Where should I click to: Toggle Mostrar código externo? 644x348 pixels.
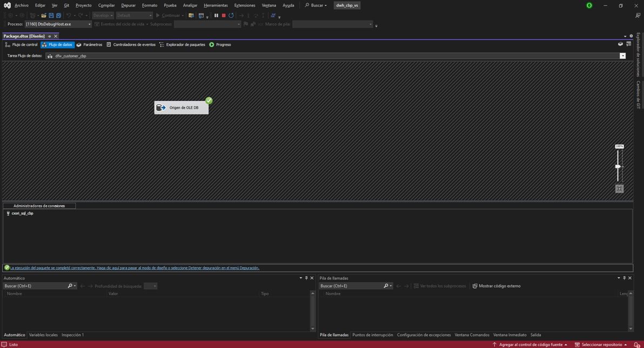(496, 286)
